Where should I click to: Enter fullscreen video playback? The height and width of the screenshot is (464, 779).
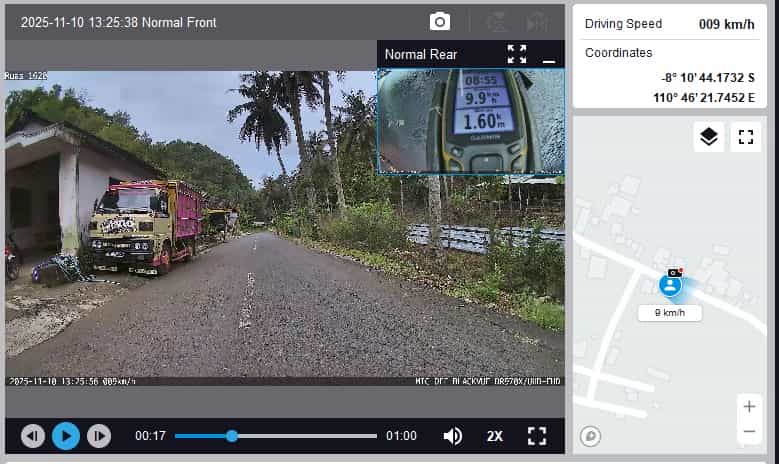point(537,436)
